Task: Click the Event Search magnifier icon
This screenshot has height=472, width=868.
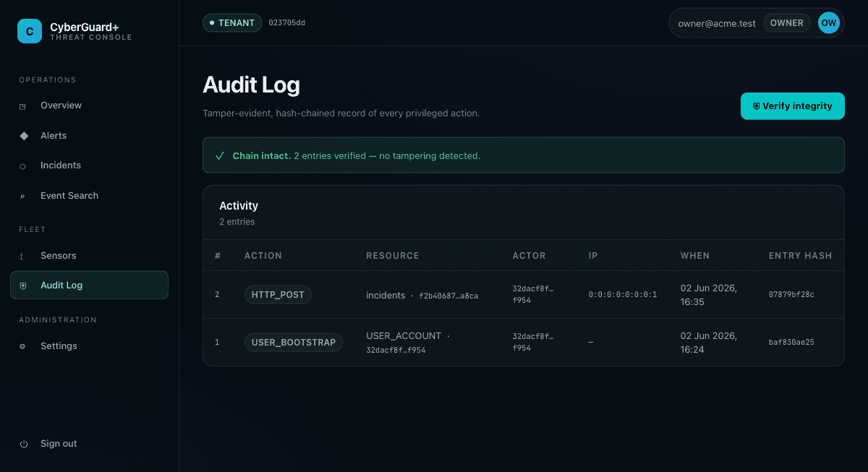Action: (x=23, y=196)
